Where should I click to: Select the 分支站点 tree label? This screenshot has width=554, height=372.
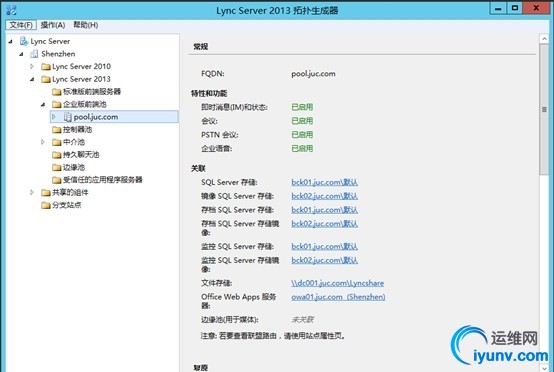(x=66, y=205)
